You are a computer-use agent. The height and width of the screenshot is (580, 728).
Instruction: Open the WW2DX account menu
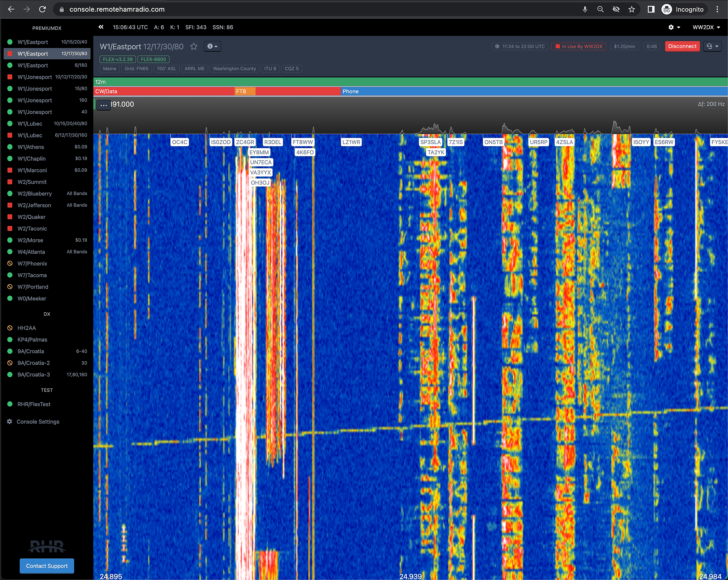[706, 27]
